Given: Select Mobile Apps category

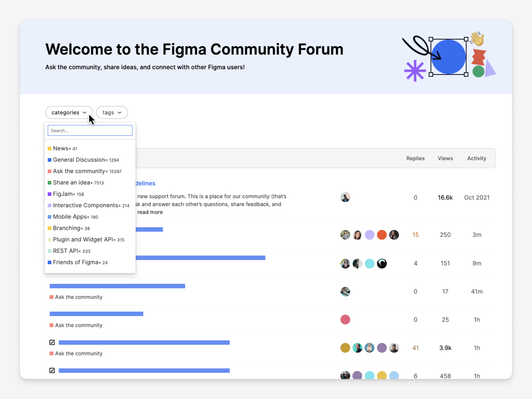Looking at the screenshot, I should 73,217.
